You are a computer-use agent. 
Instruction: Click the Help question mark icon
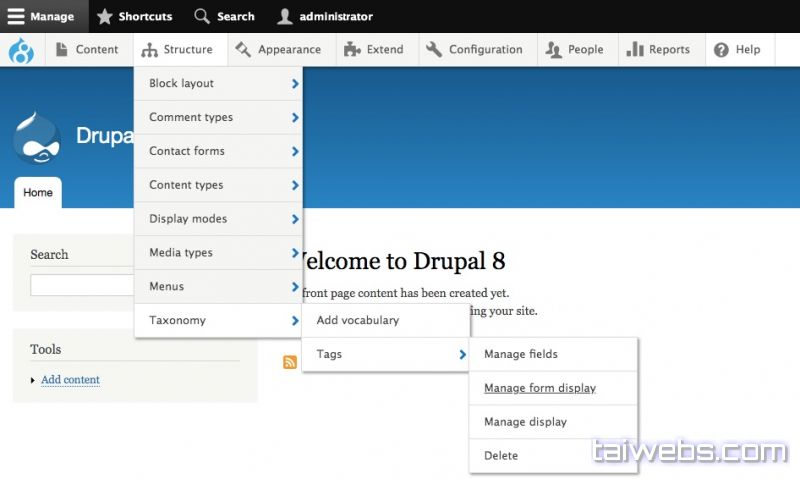click(721, 50)
